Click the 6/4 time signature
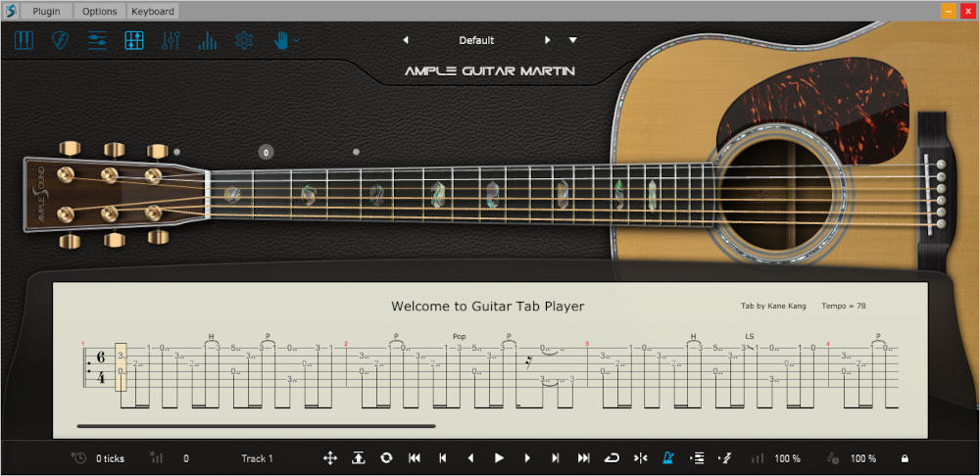Screen dimensions: 980x476 tap(101, 367)
